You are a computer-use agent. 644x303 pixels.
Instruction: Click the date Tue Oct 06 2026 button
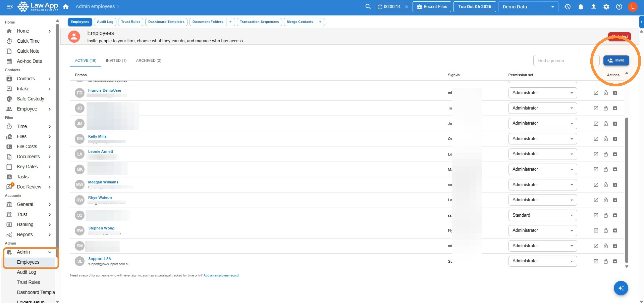(x=475, y=7)
